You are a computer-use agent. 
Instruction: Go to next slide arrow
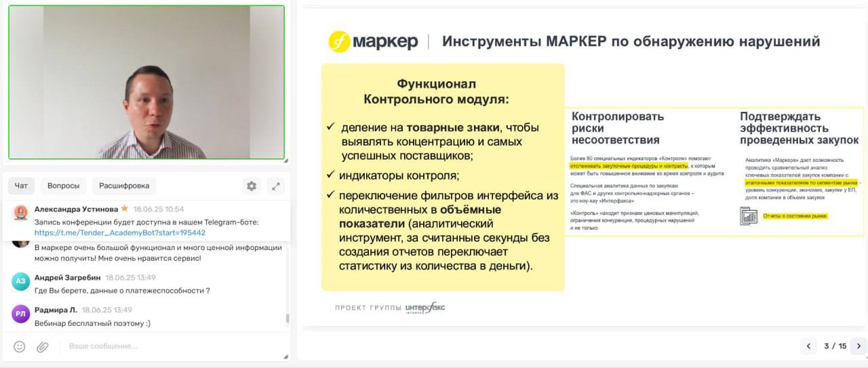[x=859, y=346]
